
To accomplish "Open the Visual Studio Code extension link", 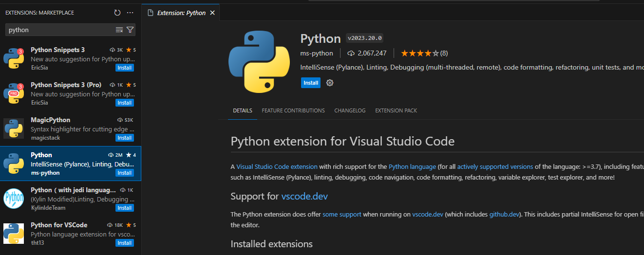I will [277, 166].
